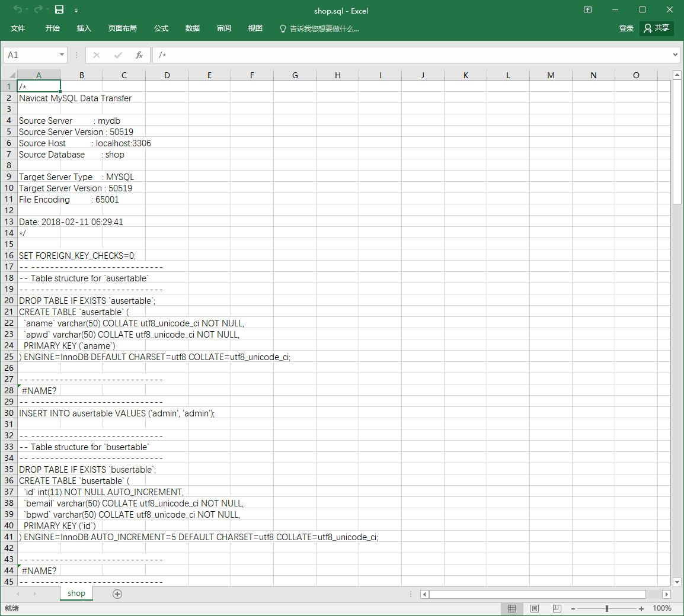The image size is (684, 616).
Task: Open the 文件 menu tab
Action: pos(17,28)
